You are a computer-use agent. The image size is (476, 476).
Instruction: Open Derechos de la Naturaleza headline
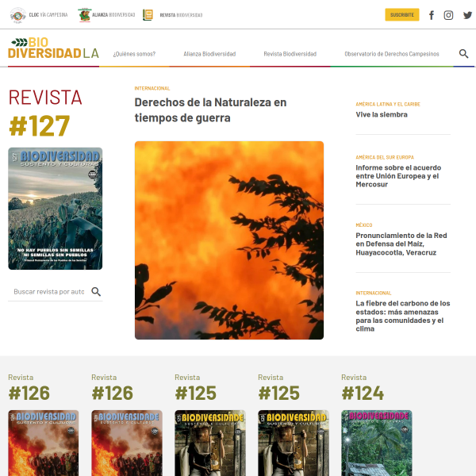point(210,110)
